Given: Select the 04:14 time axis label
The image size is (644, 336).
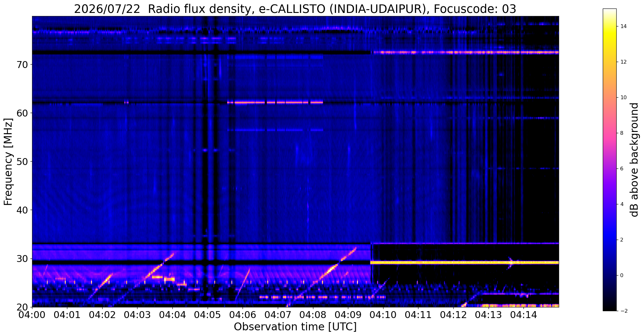Looking at the screenshot, I should [x=524, y=315].
